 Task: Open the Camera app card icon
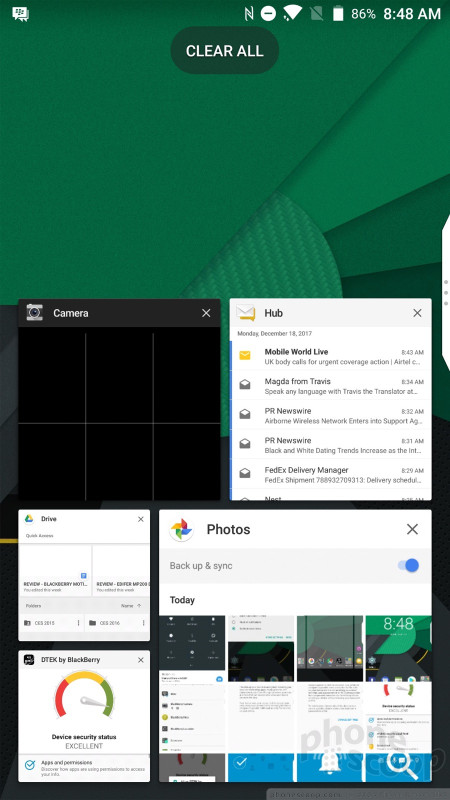(35, 312)
